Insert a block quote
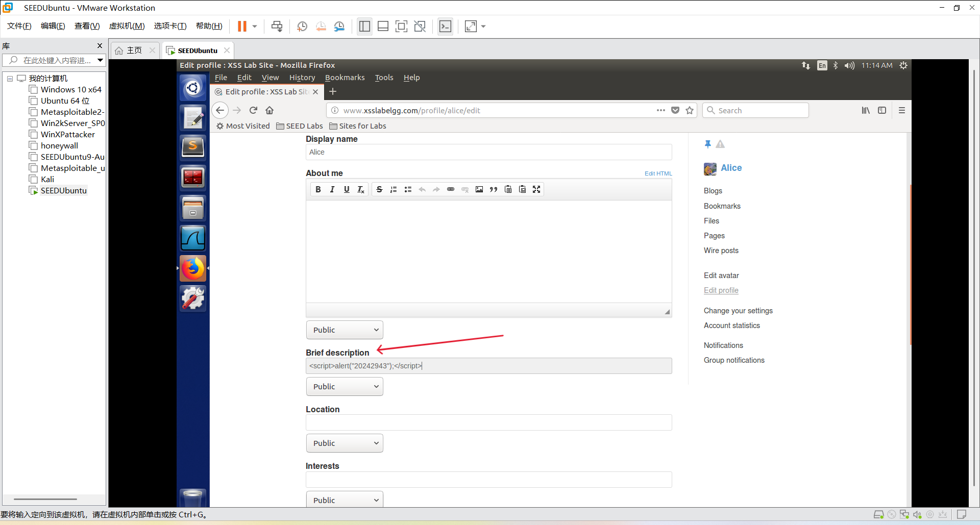This screenshot has width=980, height=525. tap(494, 189)
